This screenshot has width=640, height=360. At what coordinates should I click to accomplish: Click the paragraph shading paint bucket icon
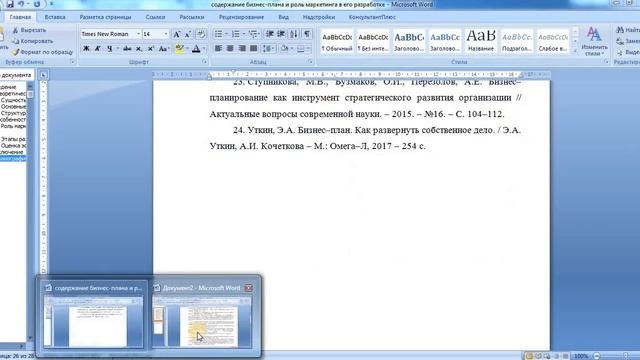[x=284, y=49]
